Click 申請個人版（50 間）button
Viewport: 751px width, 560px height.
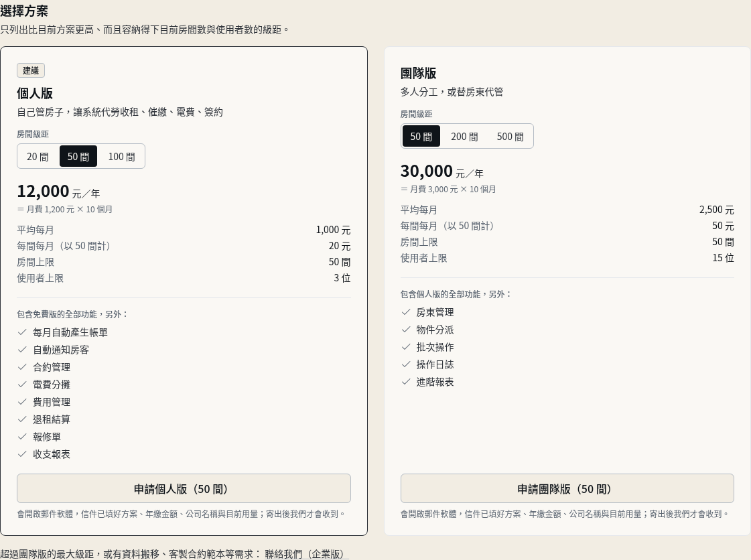(x=184, y=488)
